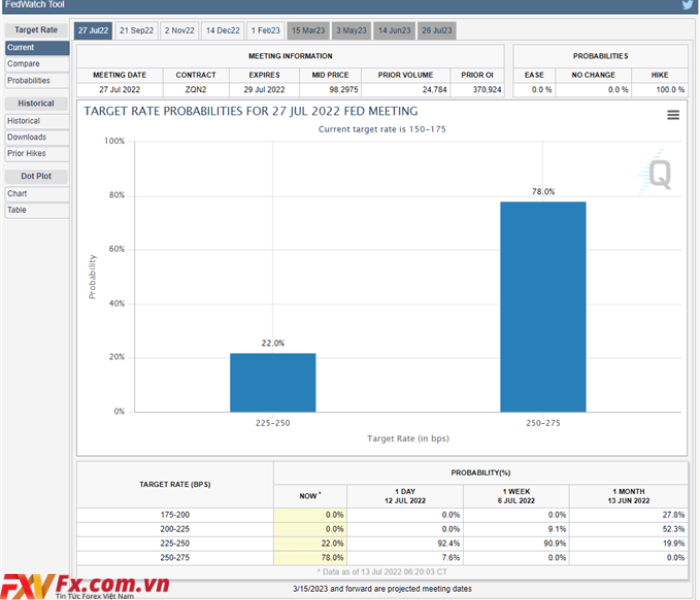The width and height of the screenshot is (700, 600).
Task: Select Current in Target Rate sidebar
Action: click(x=37, y=47)
